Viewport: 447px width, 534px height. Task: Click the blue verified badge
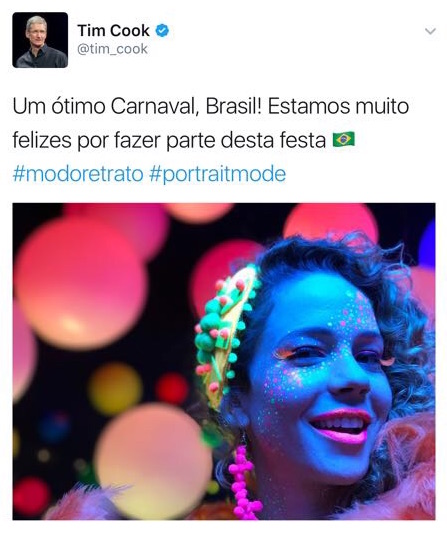[162, 31]
